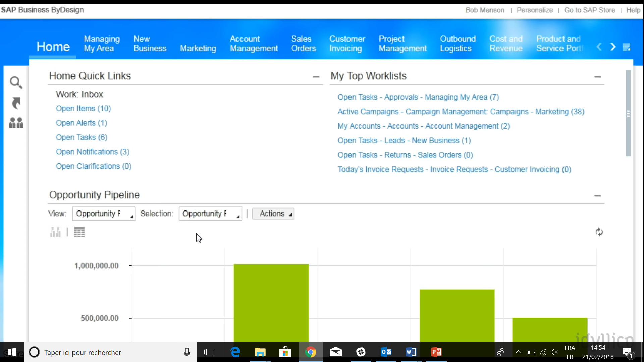Open Task View in the taskbar
The width and height of the screenshot is (644, 362).
(209, 352)
